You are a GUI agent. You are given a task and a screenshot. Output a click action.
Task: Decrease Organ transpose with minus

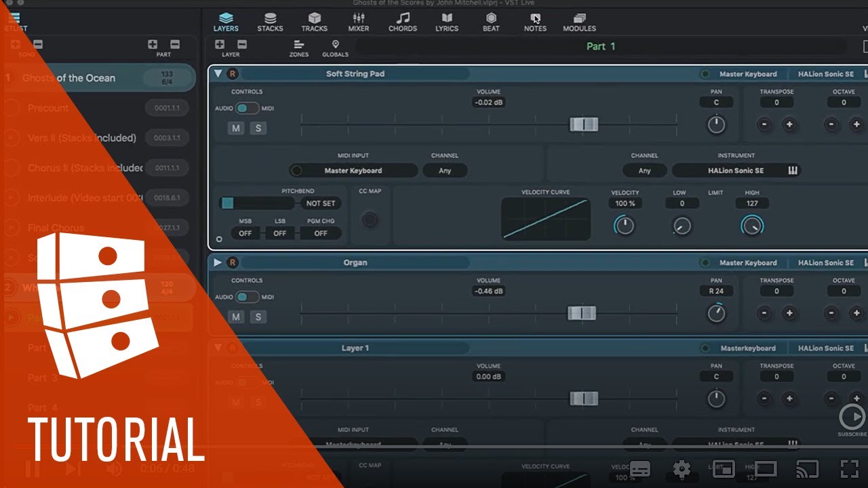(764, 312)
